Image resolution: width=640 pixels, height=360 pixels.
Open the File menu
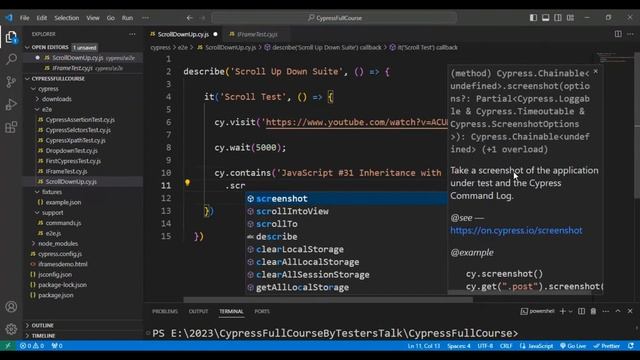click(x=24, y=18)
